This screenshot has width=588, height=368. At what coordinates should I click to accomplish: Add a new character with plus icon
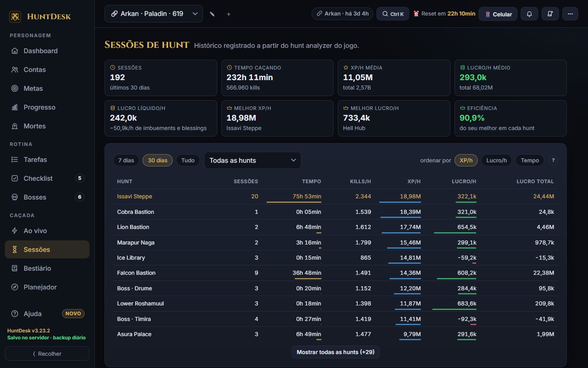[229, 14]
